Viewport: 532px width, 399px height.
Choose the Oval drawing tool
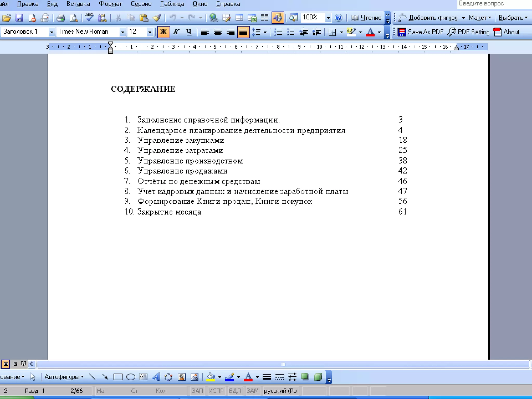131,377
